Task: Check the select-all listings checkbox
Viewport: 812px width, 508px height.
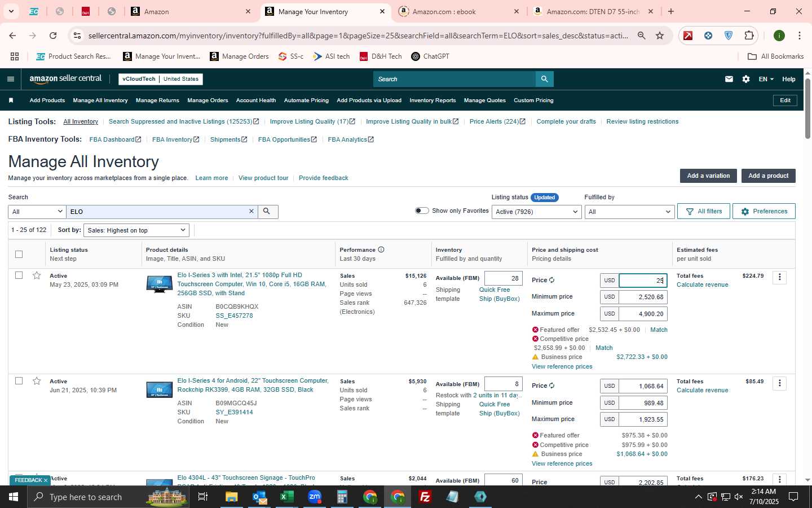Action: [19, 254]
